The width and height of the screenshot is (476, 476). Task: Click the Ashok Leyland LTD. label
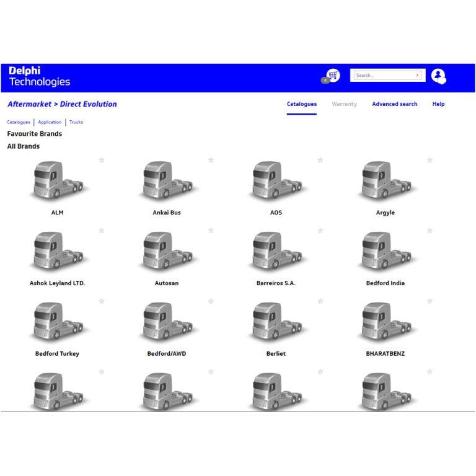(x=57, y=283)
